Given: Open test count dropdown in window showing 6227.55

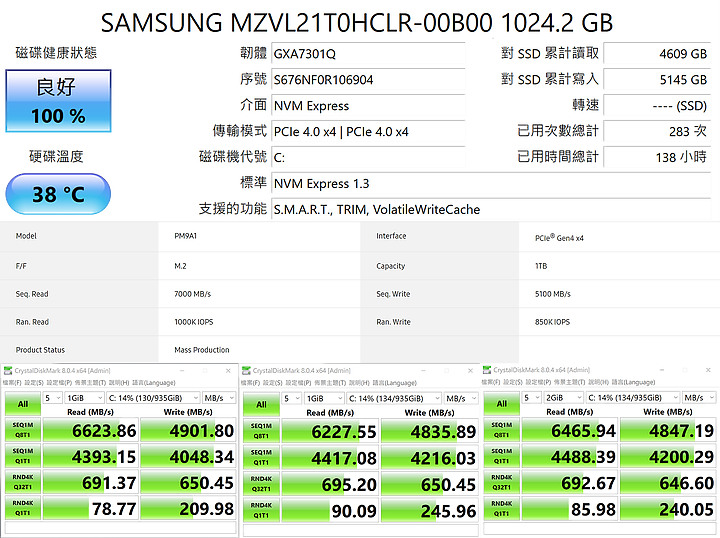Looking at the screenshot, I should pyautogui.click(x=291, y=398).
